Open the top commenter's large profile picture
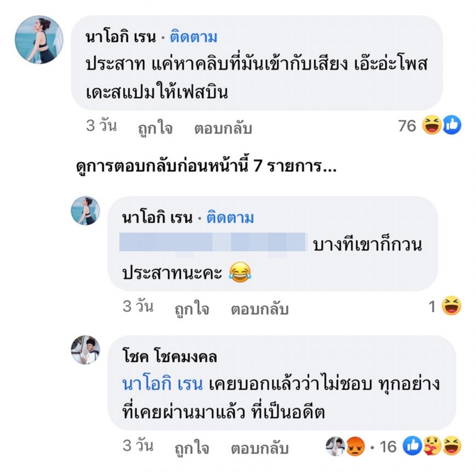The height and width of the screenshot is (472, 476). (x=39, y=39)
